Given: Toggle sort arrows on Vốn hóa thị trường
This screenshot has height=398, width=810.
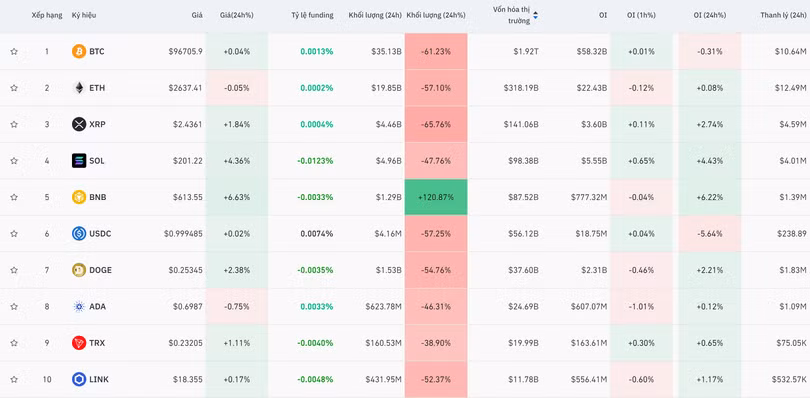Looking at the screenshot, I should tap(535, 16).
